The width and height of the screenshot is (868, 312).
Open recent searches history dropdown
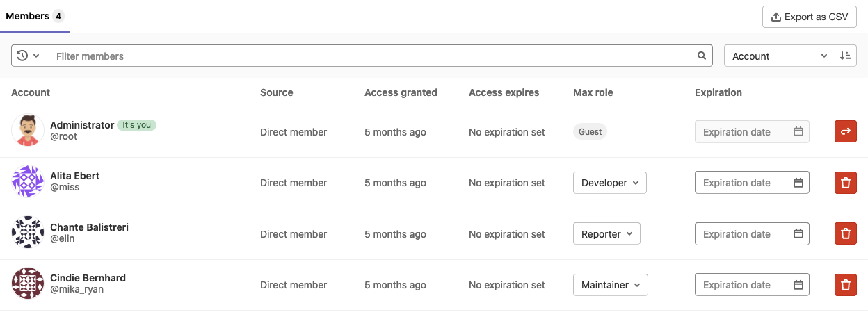click(29, 56)
